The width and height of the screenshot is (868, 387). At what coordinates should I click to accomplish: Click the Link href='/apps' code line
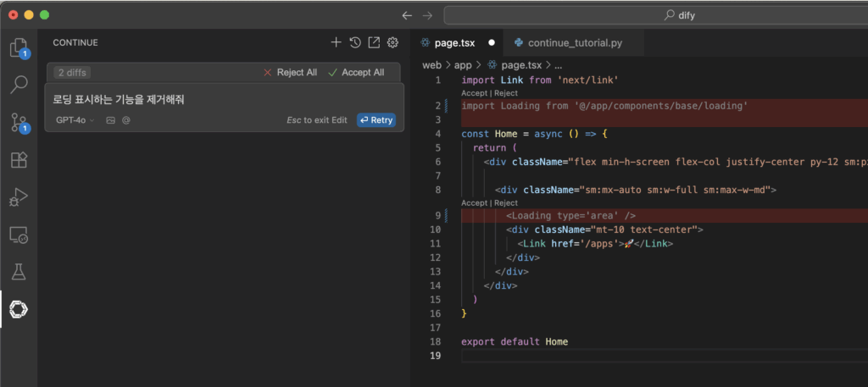click(x=595, y=244)
